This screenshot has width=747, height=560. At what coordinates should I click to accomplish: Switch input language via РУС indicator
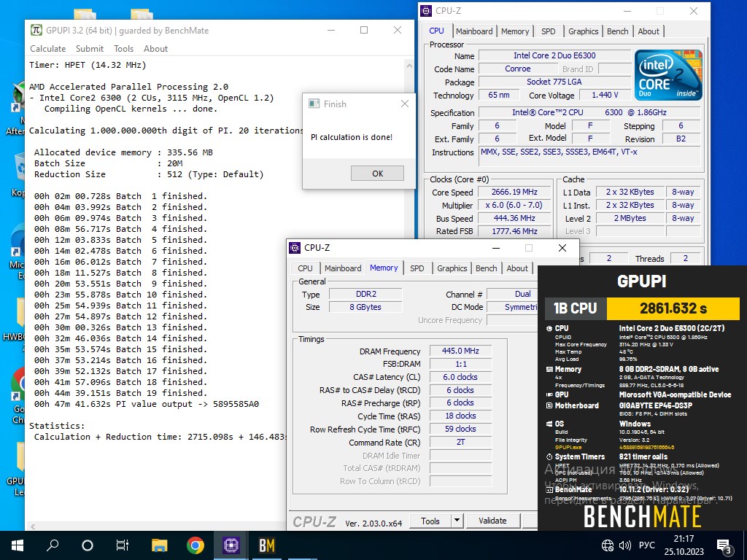(x=646, y=545)
